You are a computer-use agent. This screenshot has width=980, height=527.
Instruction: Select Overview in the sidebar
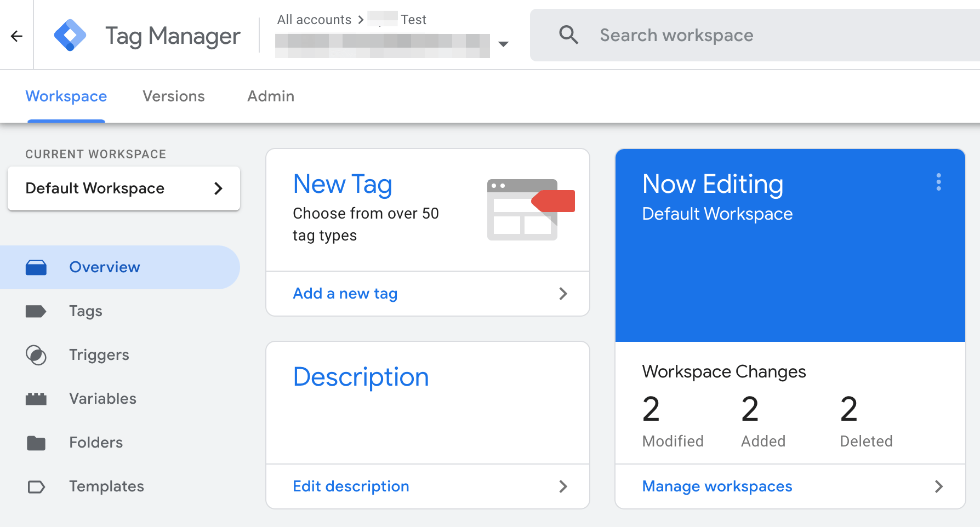tap(120, 267)
